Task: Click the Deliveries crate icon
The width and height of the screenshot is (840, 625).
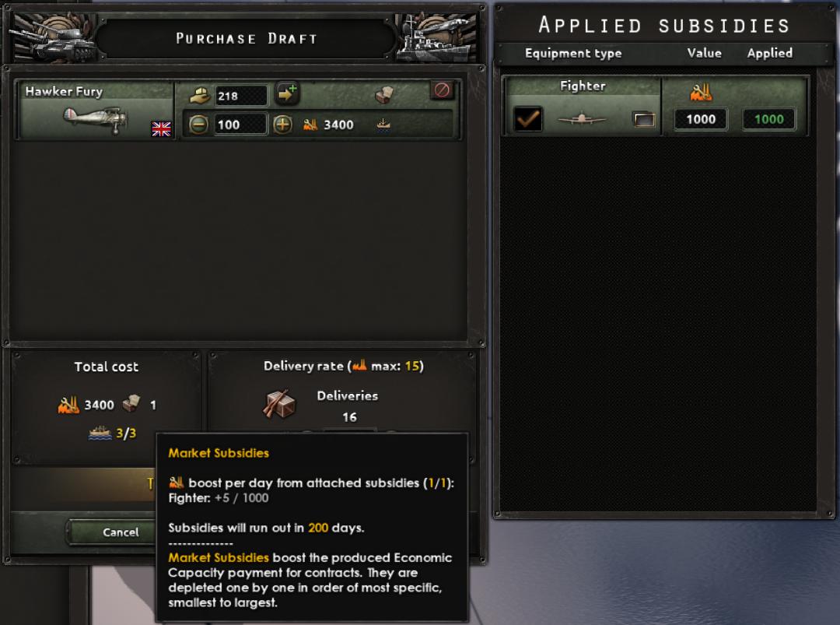Action: [x=279, y=404]
